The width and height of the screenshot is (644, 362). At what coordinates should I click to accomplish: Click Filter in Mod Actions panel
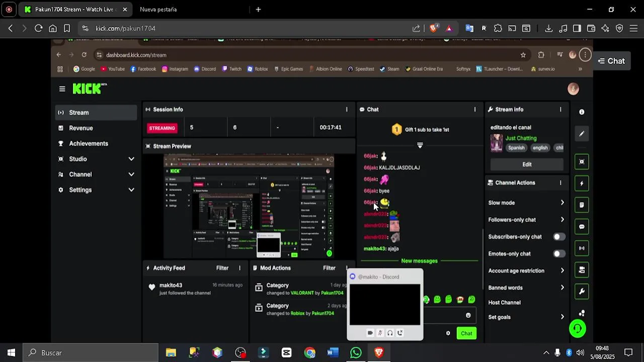(x=329, y=268)
